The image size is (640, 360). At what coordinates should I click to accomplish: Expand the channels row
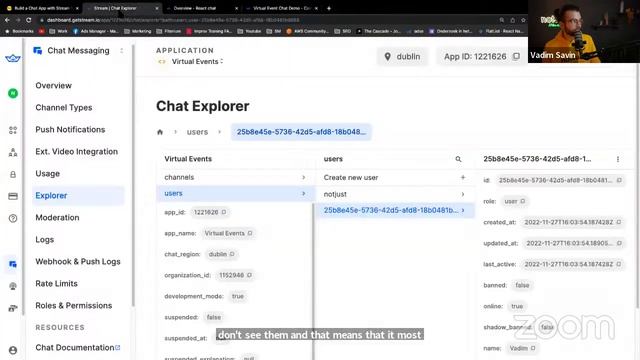[236, 177]
